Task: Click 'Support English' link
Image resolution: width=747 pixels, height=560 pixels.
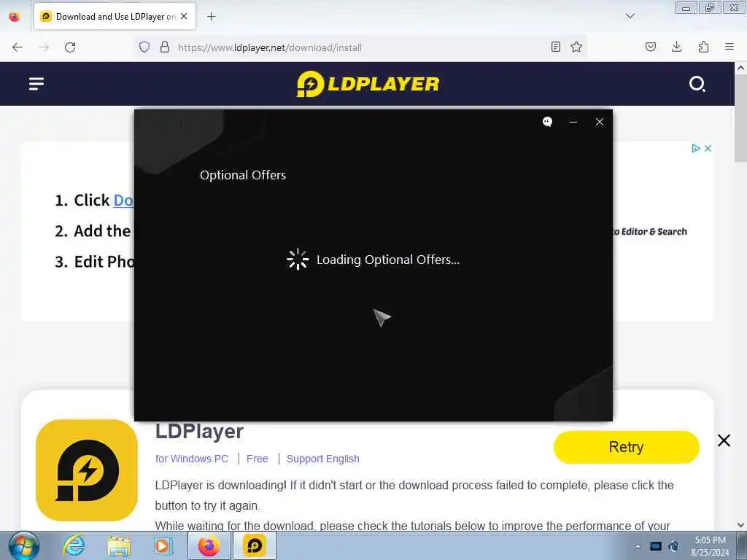Action: click(x=322, y=459)
